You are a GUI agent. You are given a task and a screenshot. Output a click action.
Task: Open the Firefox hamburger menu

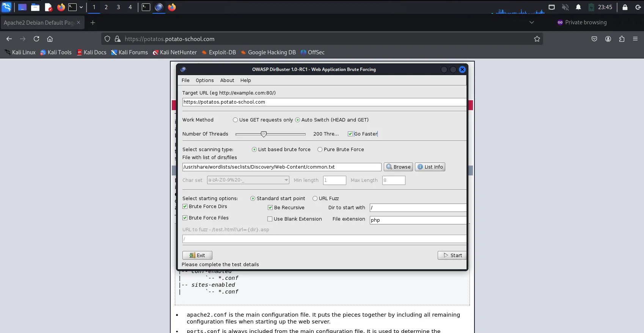[635, 39]
